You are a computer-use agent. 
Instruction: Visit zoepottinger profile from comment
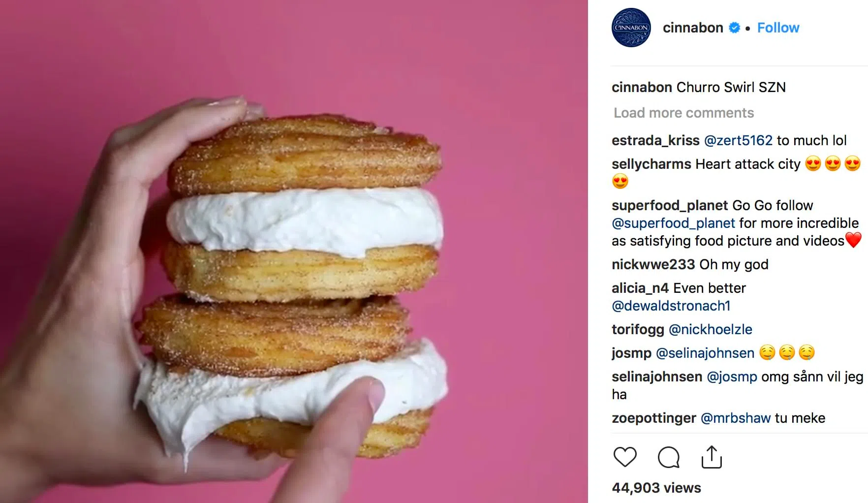click(x=654, y=418)
